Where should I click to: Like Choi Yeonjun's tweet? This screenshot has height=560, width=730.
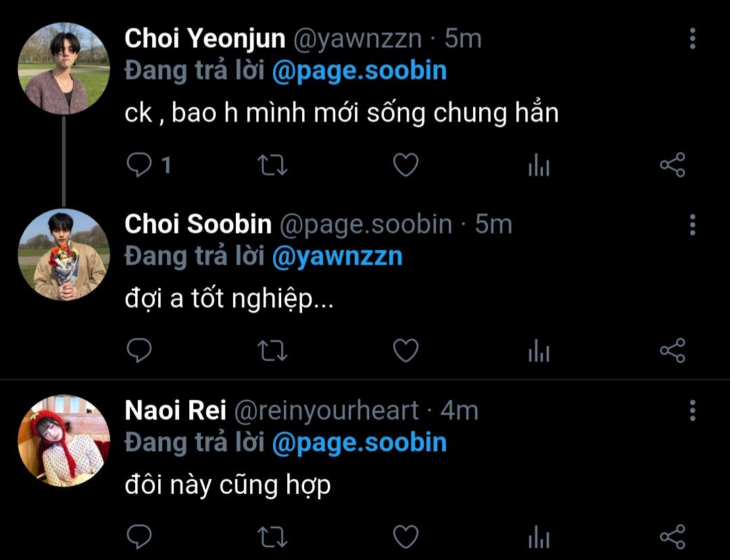[x=406, y=165]
